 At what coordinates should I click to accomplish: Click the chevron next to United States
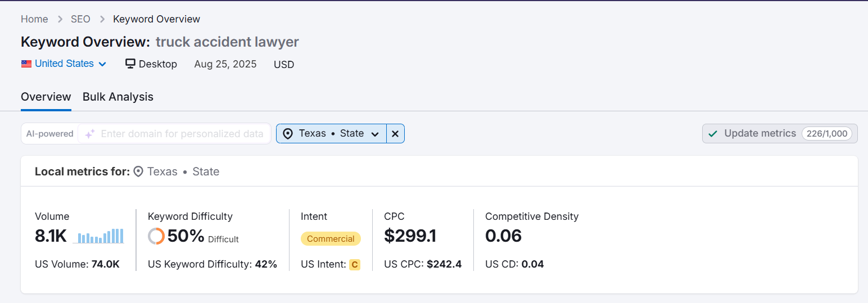point(102,64)
